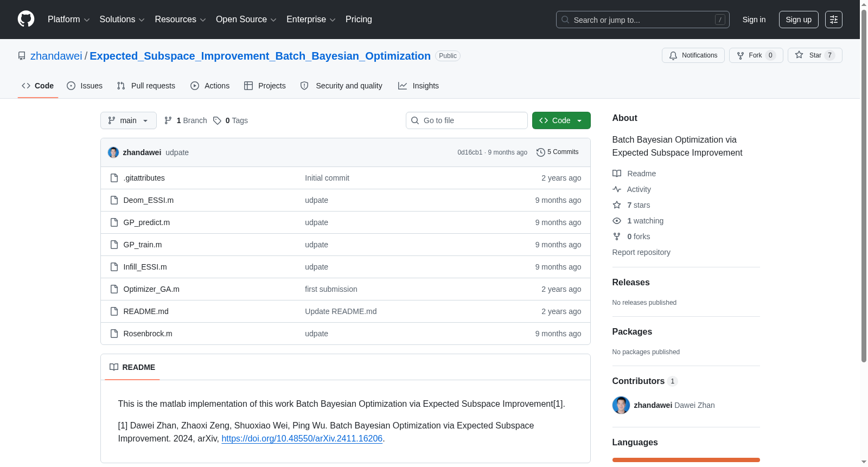The height and width of the screenshot is (467, 868).
Task: Click the tag icon next to Tags
Action: pyautogui.click(x=217, y=120)
